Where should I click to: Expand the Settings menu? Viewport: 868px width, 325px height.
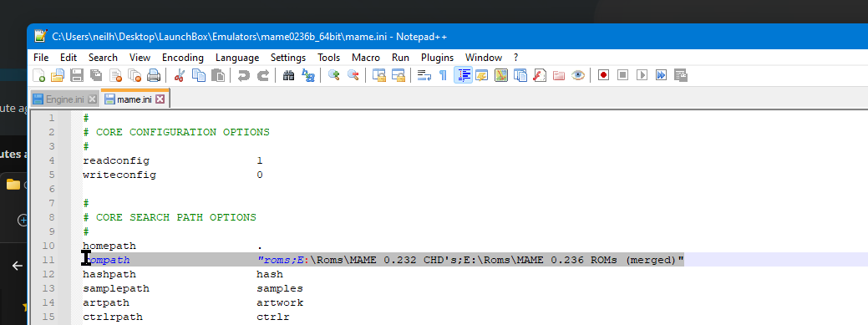pyautogui.click(x=288, y=58)
